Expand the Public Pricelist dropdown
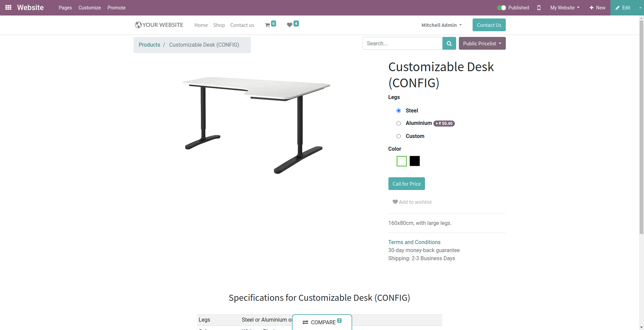 (x=482, y=43)
